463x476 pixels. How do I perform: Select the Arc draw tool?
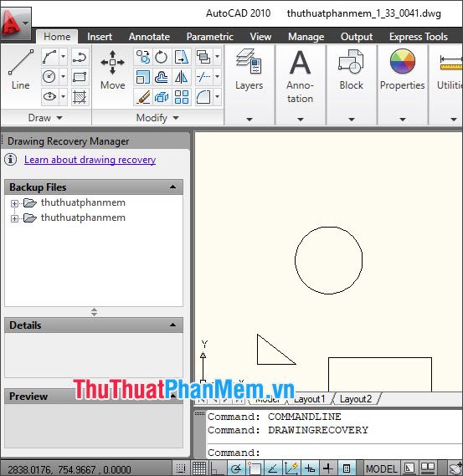point(49,57)
